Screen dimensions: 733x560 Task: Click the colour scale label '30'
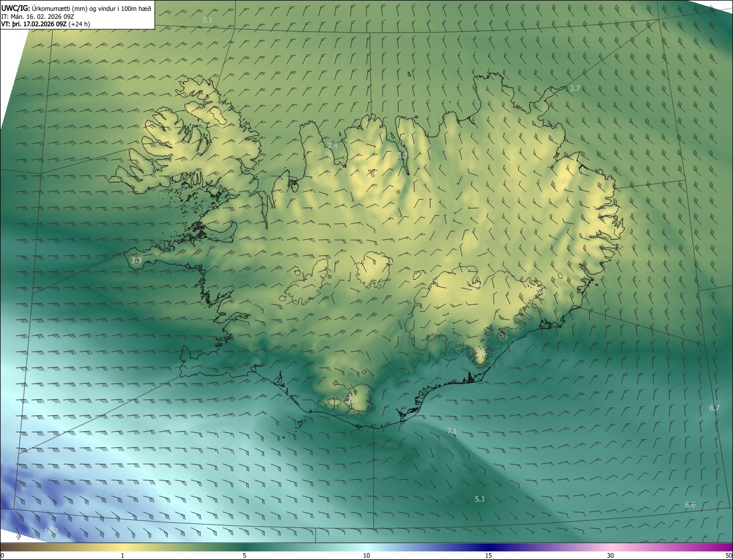(610, 555)
